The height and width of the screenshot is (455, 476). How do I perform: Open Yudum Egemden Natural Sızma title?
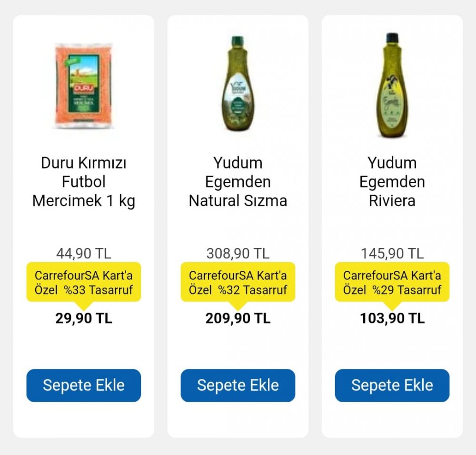pos(238,182)
